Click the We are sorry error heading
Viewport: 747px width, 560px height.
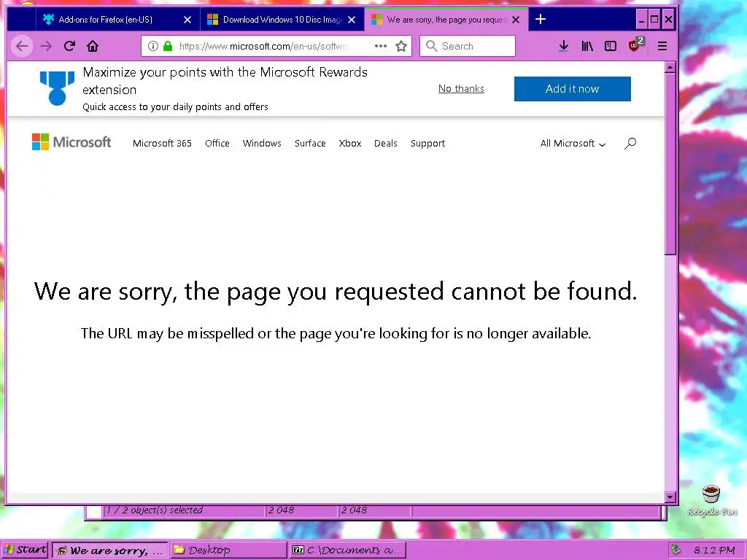[336, 291]
